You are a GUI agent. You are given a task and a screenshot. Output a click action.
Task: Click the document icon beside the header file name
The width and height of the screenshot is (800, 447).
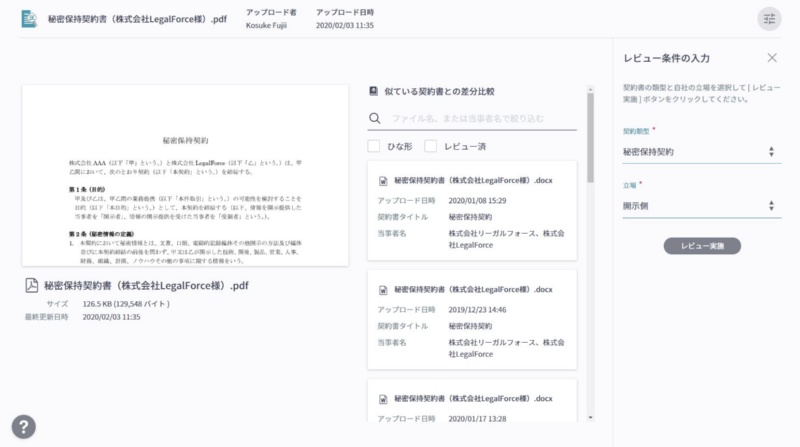(x=29, y=19)
